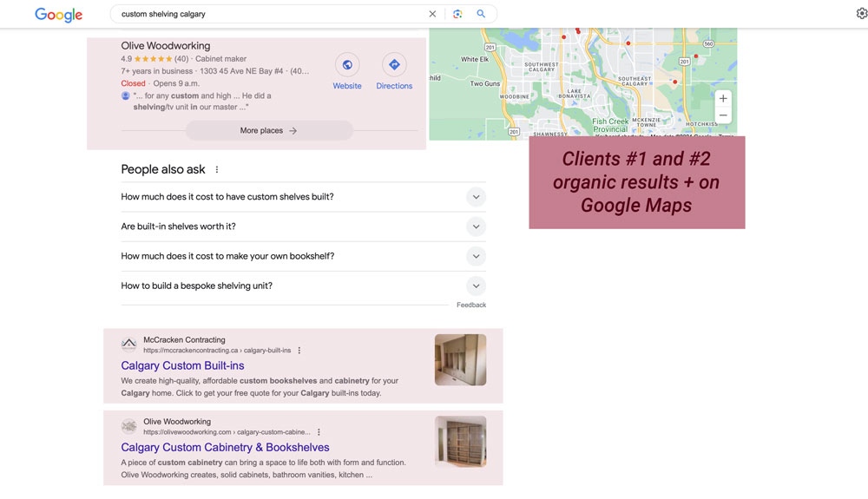
Task: Open Calgary Custom Cabinetry & Bookshelves link
Action: coord(226,448)
